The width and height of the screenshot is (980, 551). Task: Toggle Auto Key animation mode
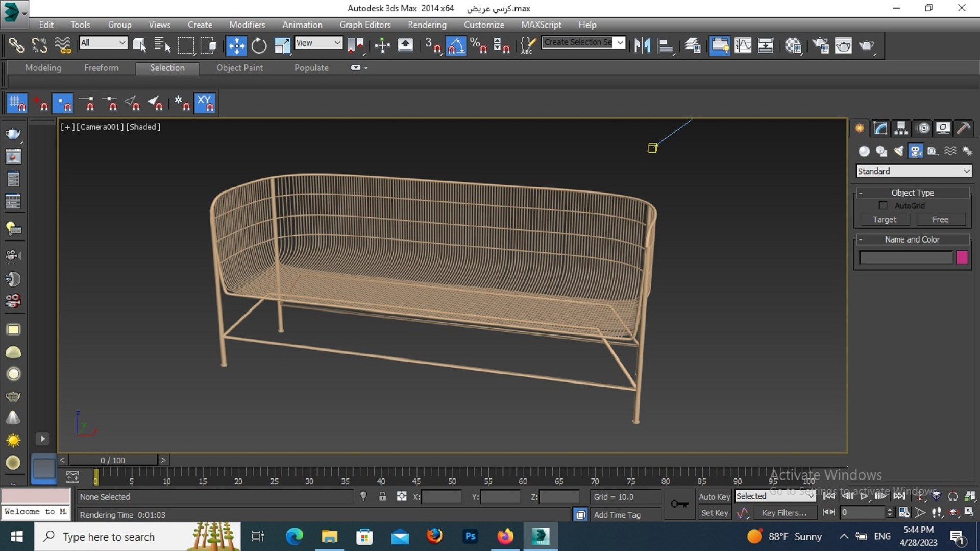click(714, 496)
